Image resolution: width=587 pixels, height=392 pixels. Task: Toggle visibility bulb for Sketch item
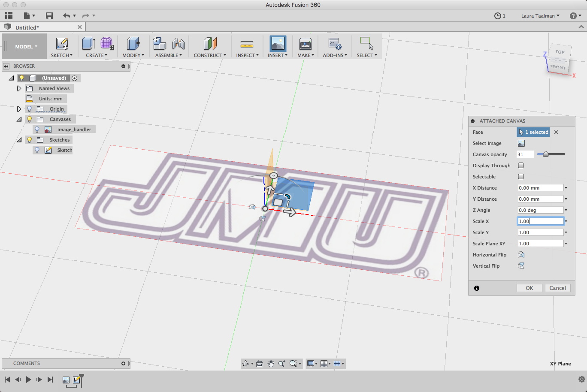tap(37, 150)
